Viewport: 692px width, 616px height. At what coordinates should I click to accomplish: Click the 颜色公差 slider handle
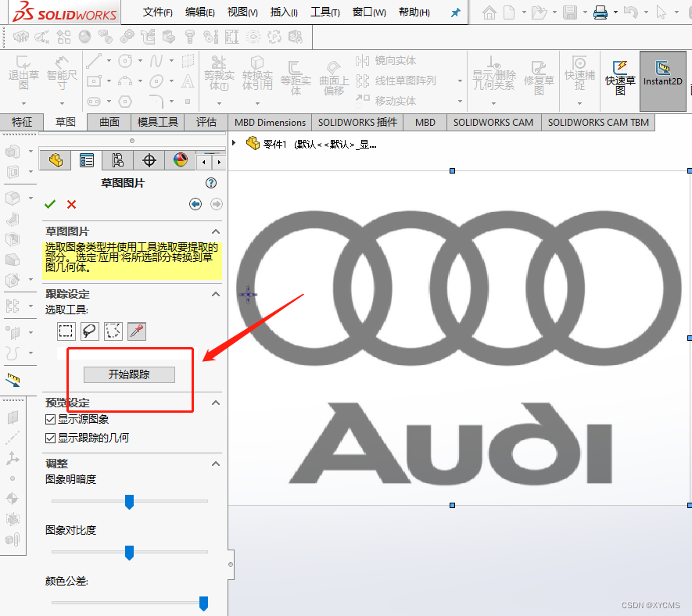point(203,603)
